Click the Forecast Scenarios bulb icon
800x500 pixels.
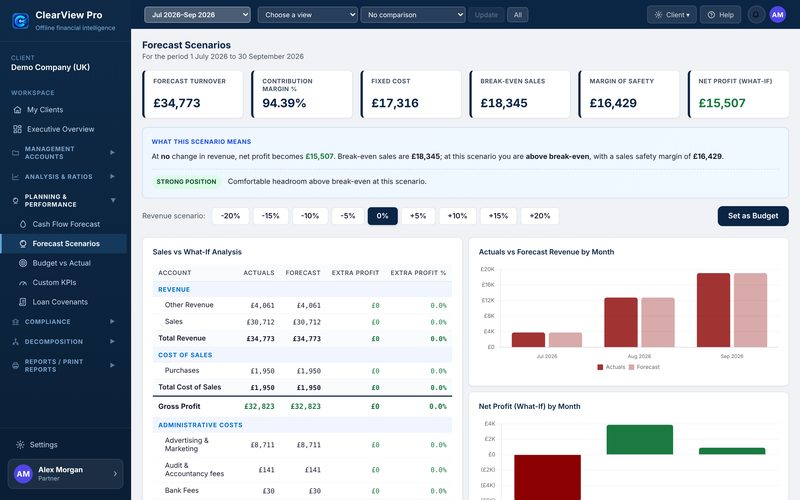23,244
